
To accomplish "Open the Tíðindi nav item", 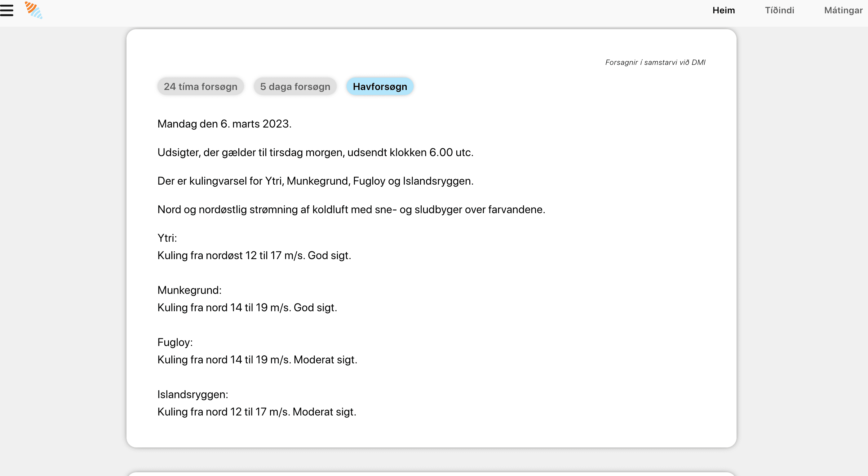I will point(779,11).
